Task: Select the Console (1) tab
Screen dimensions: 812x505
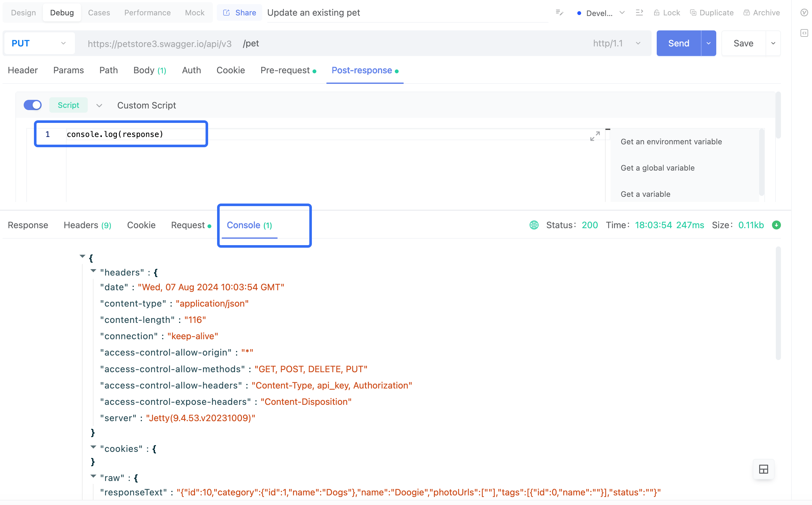Action: pos(250,225)
